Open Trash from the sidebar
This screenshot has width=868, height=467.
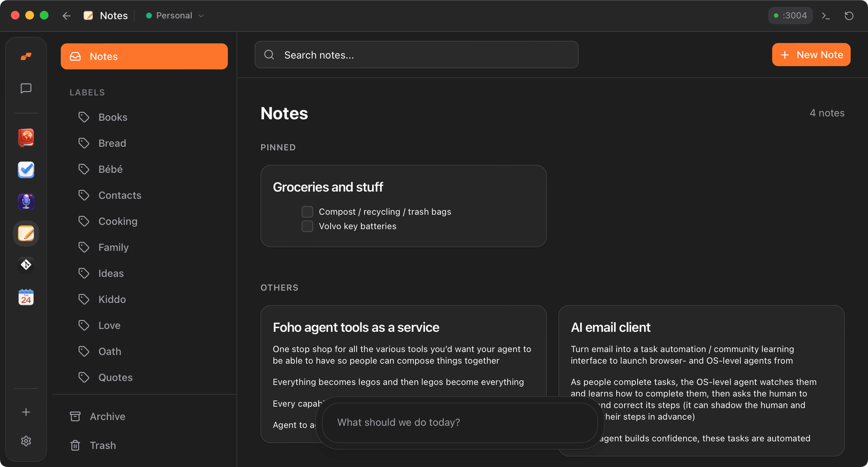103,445
